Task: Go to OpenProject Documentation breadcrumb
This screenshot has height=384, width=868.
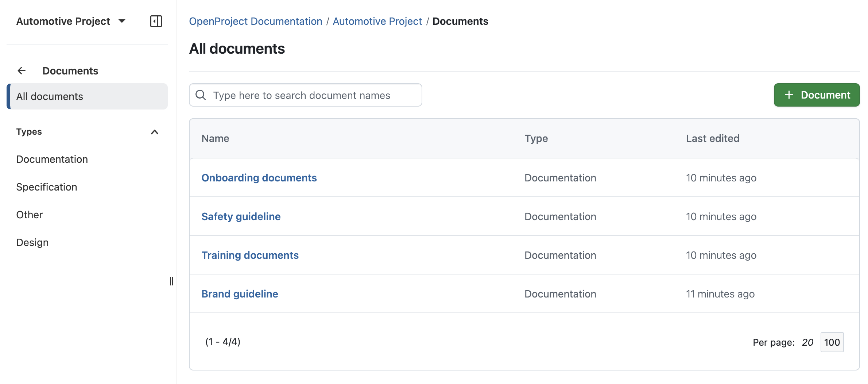Action: (x=255, y=21)
